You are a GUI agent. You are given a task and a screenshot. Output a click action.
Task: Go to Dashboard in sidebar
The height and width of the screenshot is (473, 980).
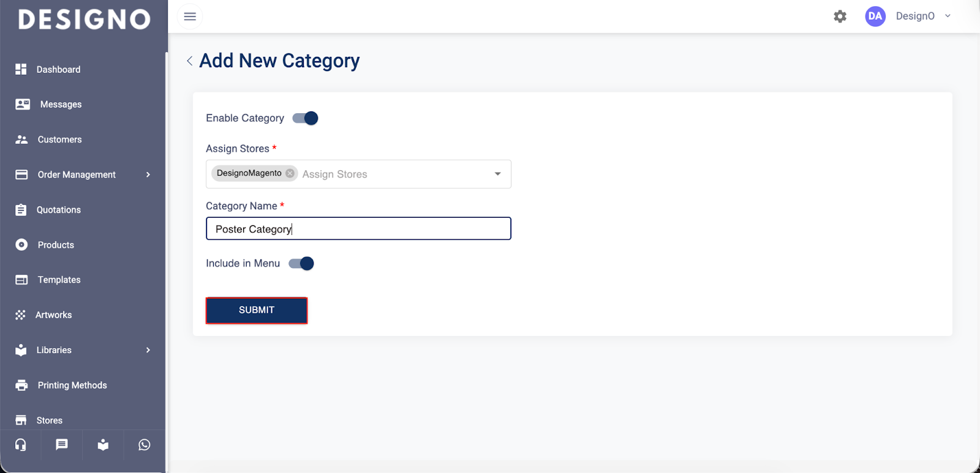pyautogui.click(x=58, y=70)
